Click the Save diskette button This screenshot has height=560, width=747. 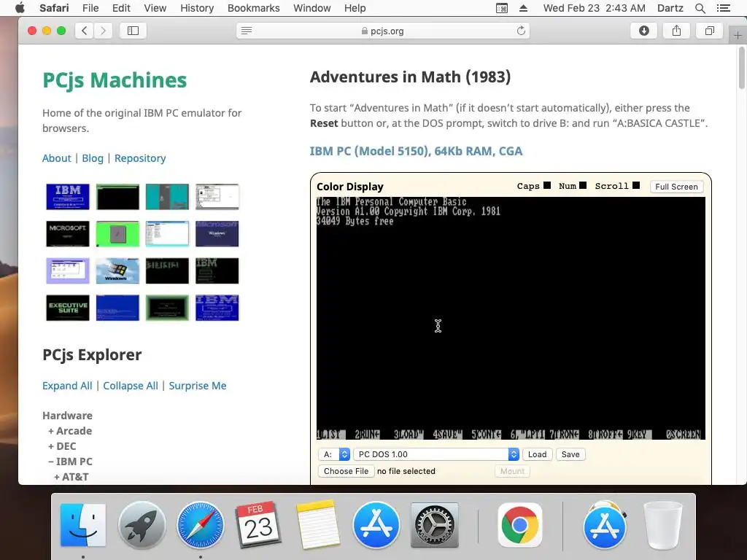(x=570, y=454)
